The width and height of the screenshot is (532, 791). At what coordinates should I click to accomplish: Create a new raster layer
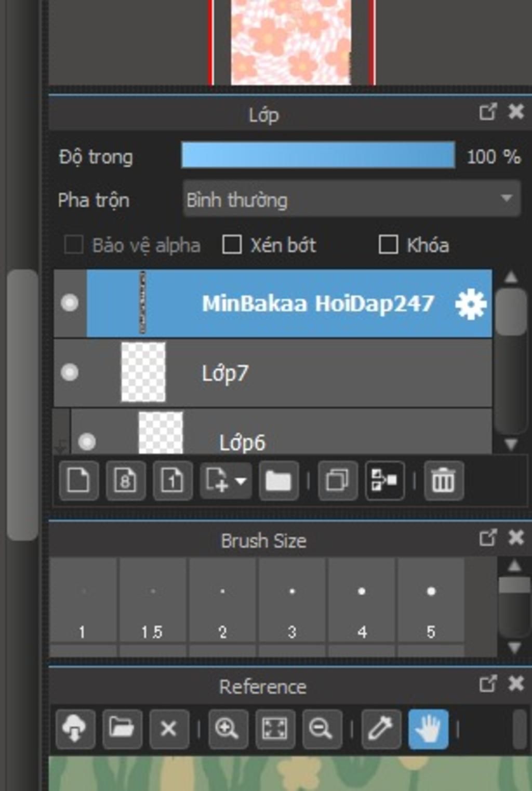point(78,480)
